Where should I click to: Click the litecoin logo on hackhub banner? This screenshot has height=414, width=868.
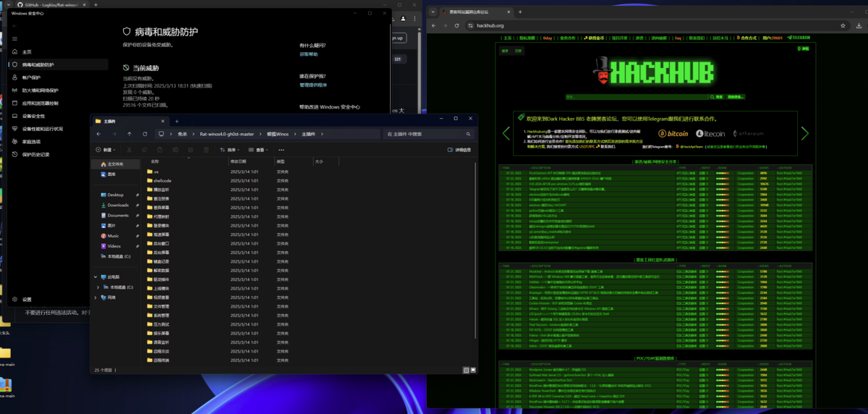(710, 134)
